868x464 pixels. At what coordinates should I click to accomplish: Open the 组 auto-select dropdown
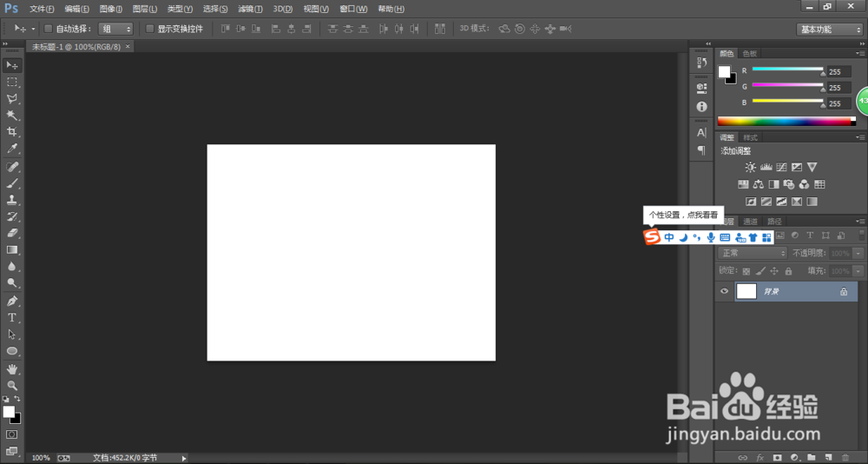[115, 29]
